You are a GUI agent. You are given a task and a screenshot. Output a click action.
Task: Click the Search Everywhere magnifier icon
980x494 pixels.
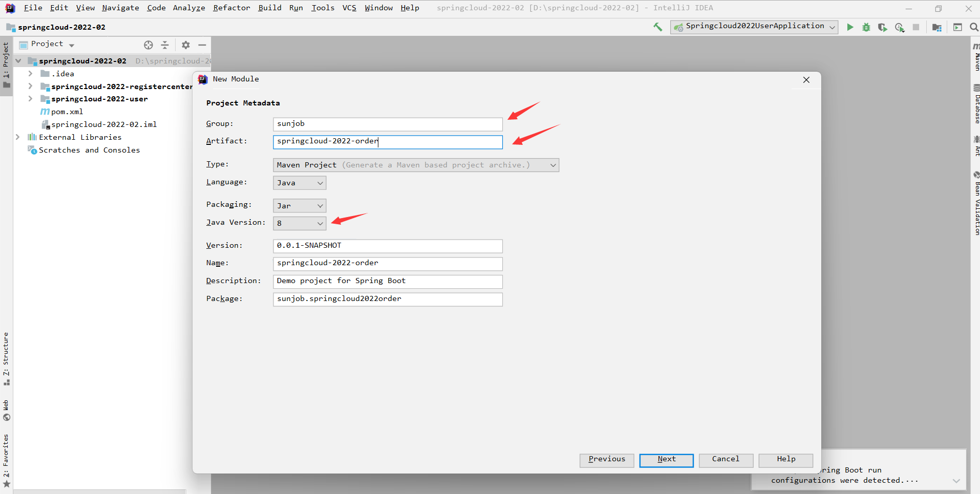pyautogui.click(x=974, y=27)
